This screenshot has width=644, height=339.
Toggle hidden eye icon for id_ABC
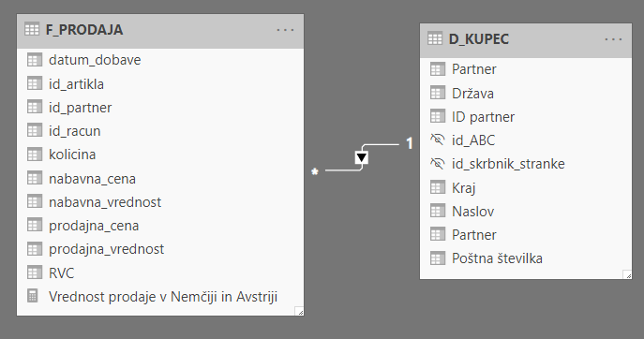click(x=438, y=140)
